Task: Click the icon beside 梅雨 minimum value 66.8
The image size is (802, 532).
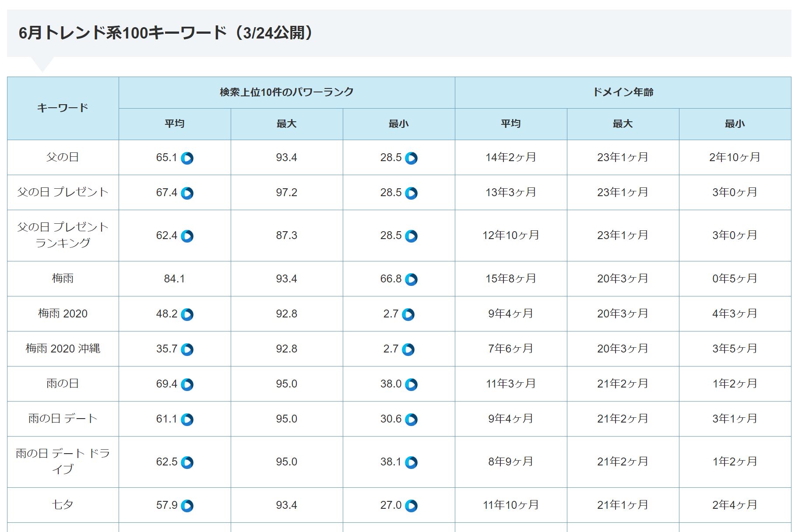Action: pos(411,279)
